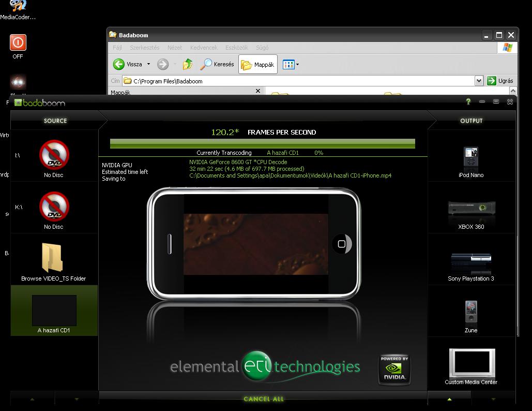This screenshot has width=532, height=411.
Task: Close the Mappák folders pane
Action: pyautogui.click(x=258, y=91)
